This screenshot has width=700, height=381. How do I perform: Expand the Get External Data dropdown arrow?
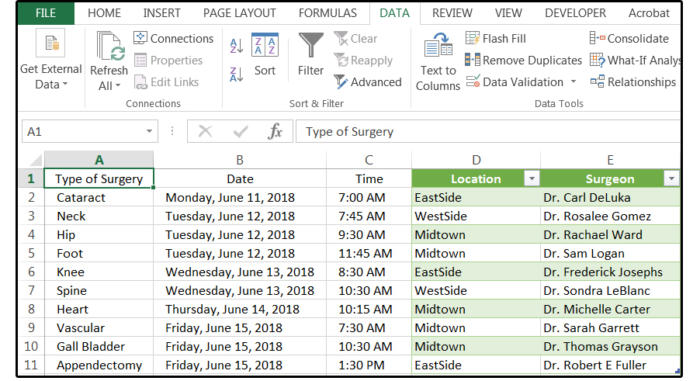65,84
